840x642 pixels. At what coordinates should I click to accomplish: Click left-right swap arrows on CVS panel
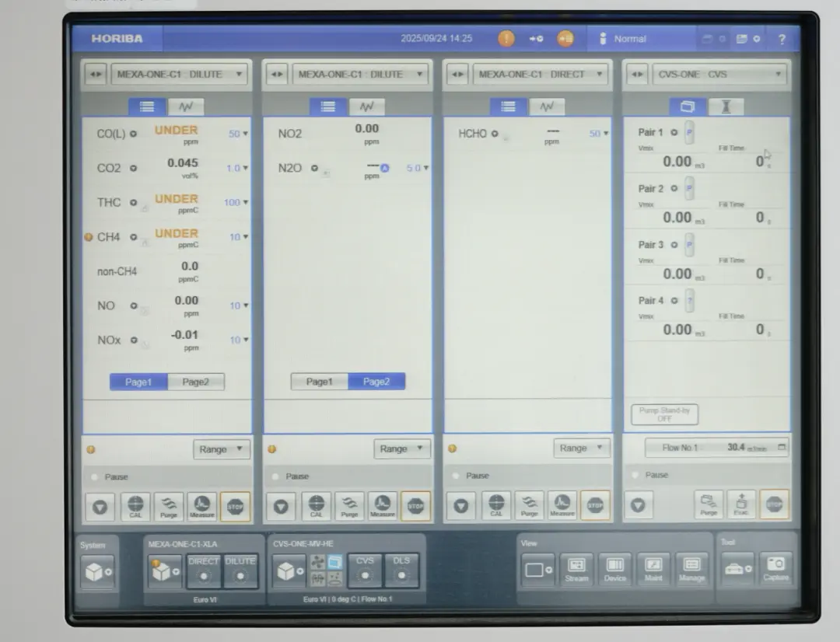637,75
